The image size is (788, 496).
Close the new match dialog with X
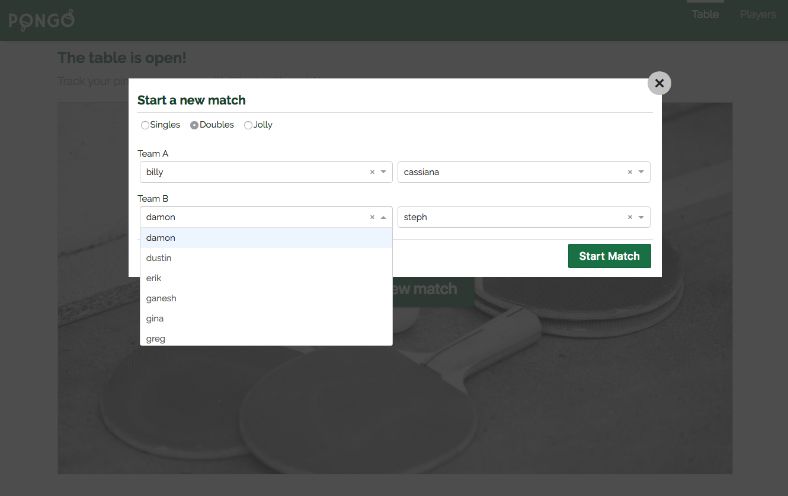tap(659, 83)
